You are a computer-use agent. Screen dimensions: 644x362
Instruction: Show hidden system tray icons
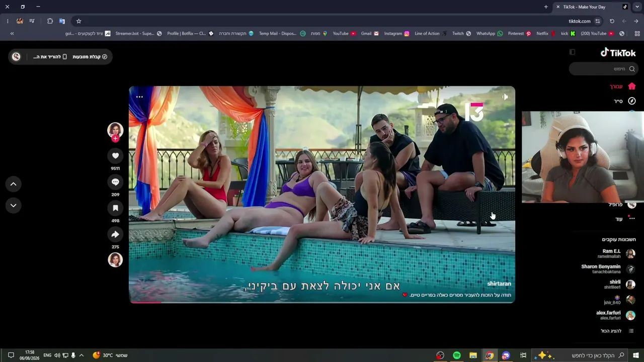click(x=82, y=355)
